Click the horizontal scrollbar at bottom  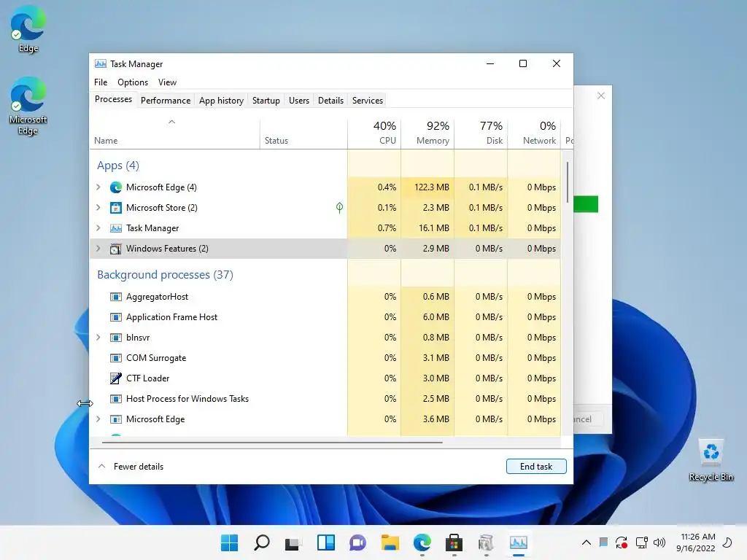pyautogui.click(x=272, y=443)
